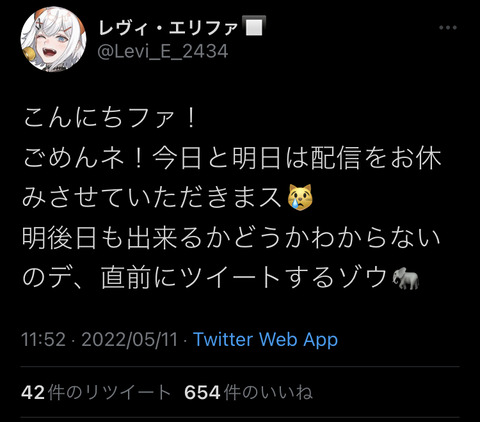
Task: Click the date 2022/05/11
Action: tap(129, 339)
